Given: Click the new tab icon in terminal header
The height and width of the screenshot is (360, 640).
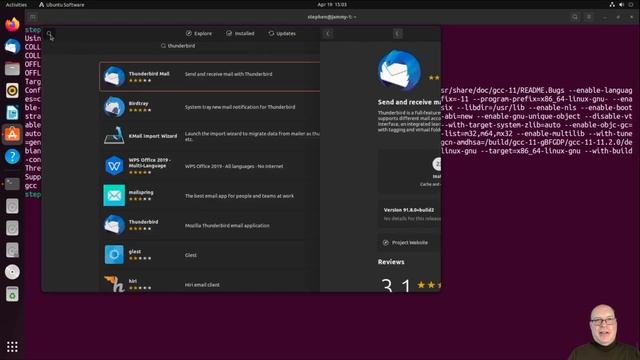Looking at the screenshot, I should coord(33,17).
